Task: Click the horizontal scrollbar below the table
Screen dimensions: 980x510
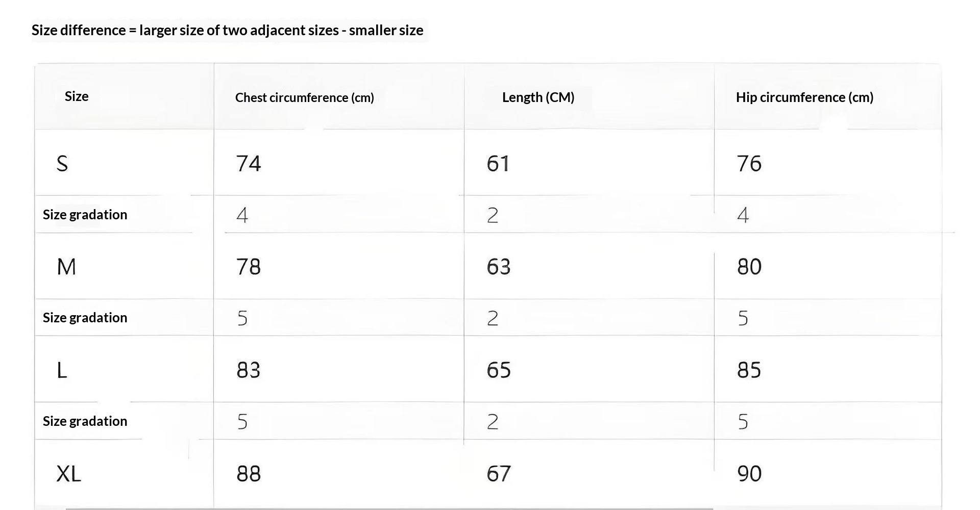Action: pyautogui.click(x=389, y=508)
